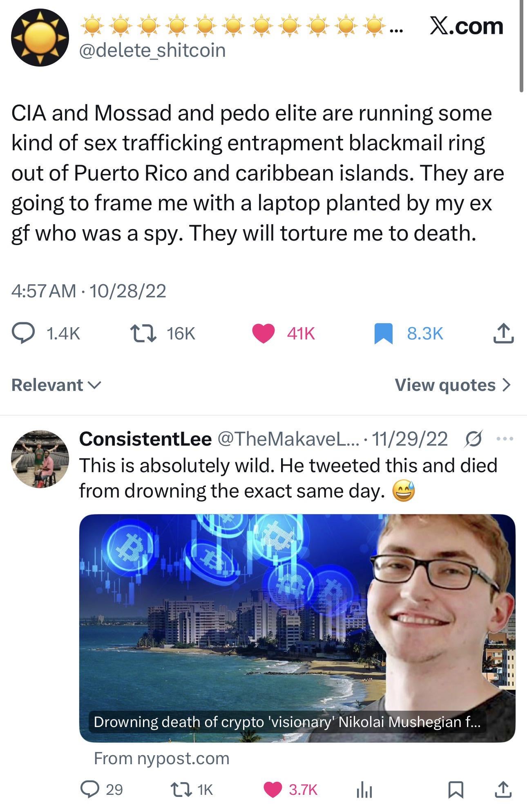Open the sun avatar profile picture

click(x=40, y=38)
